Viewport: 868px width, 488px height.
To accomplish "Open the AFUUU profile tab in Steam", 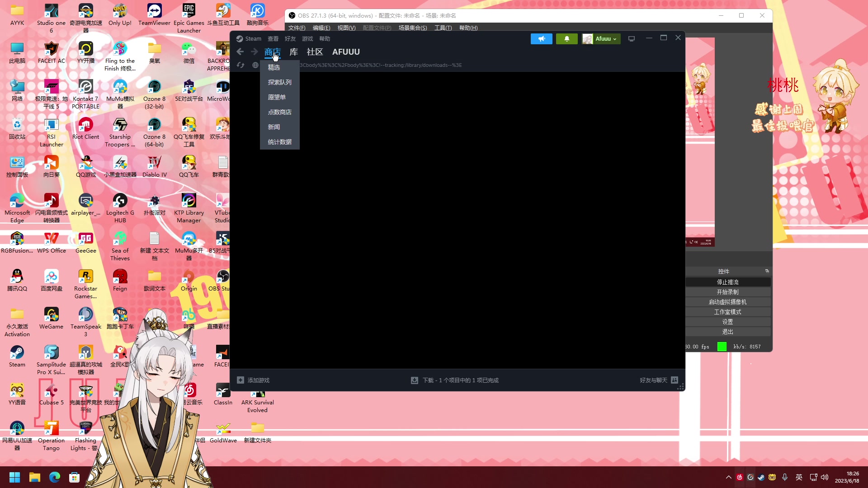I will tap(346, 52).
